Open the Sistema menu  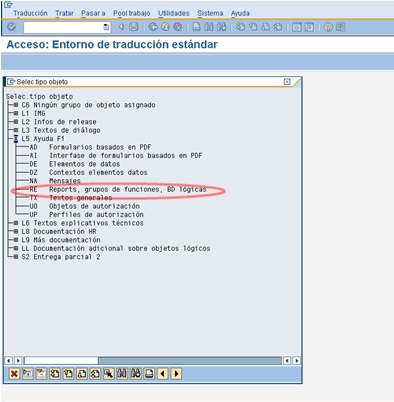coord(210,13)
